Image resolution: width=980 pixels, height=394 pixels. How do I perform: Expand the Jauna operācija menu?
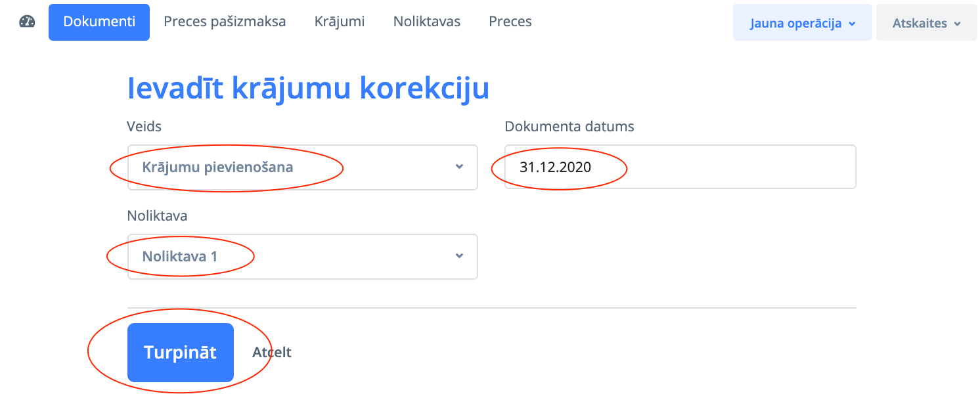click(802, 23)
